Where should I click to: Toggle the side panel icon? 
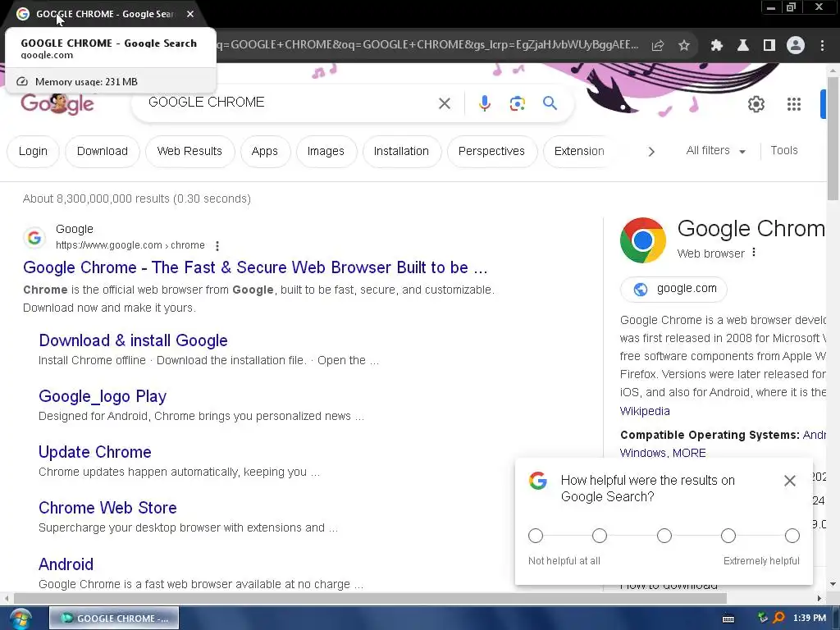(x=769, y=46)
